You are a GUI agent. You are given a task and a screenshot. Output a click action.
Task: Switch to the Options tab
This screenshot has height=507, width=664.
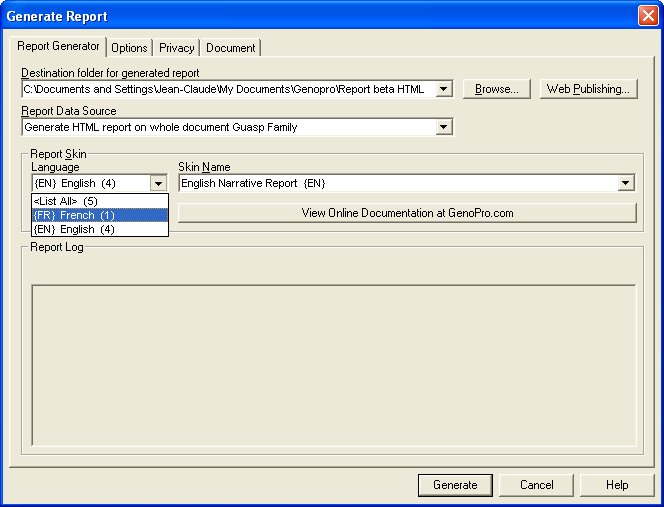pos(129,48)
